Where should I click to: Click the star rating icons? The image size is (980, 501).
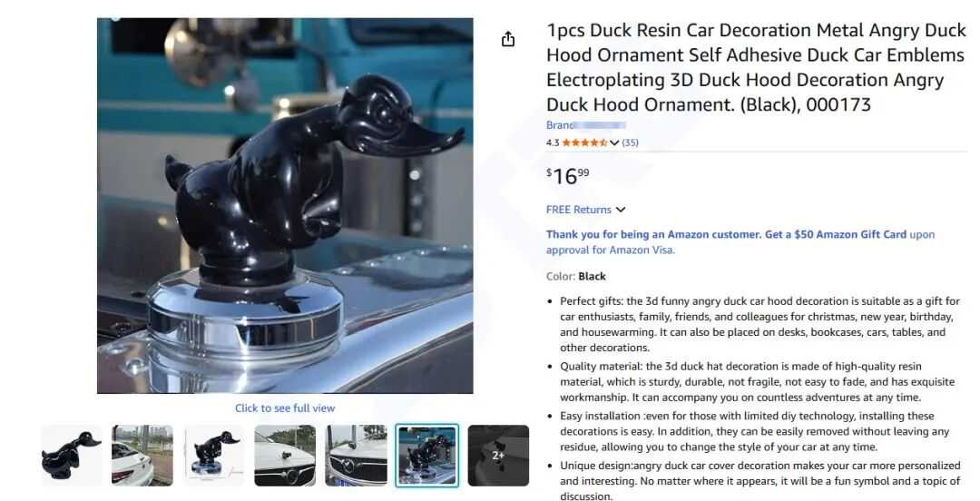coord(585,142)
